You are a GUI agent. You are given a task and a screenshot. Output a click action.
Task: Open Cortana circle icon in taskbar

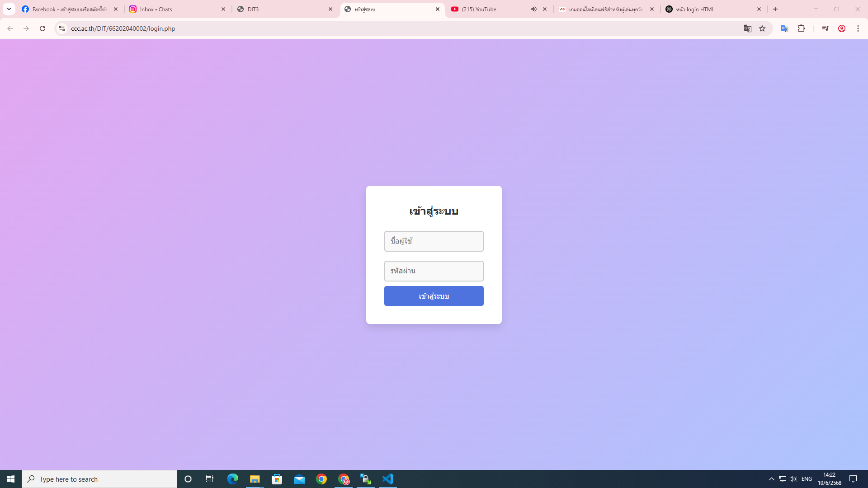tap(188, 479)
